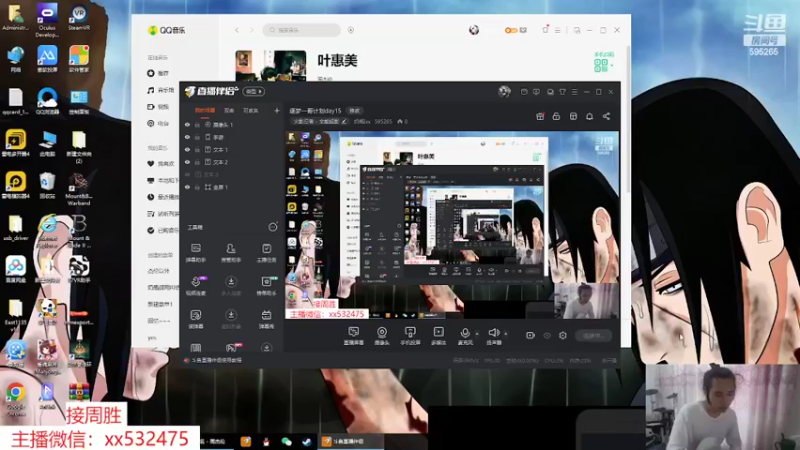Open toolbox manager circle icon

point(273,227)
